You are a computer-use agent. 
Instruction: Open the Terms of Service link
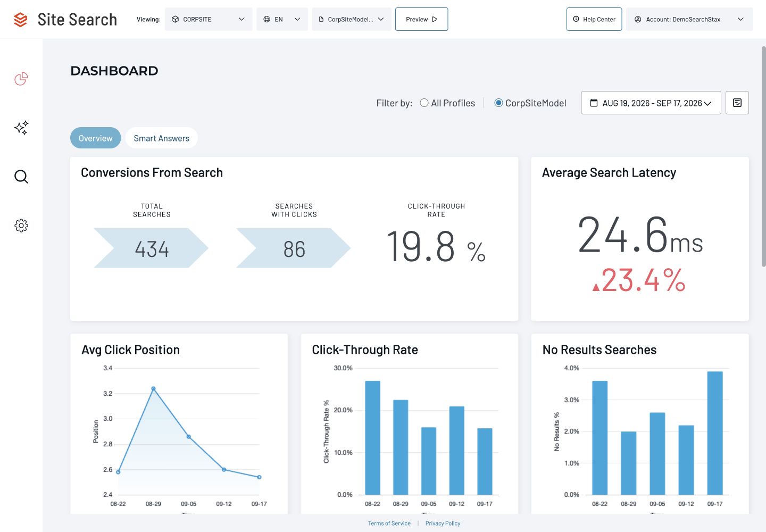(x=389, y=523)
